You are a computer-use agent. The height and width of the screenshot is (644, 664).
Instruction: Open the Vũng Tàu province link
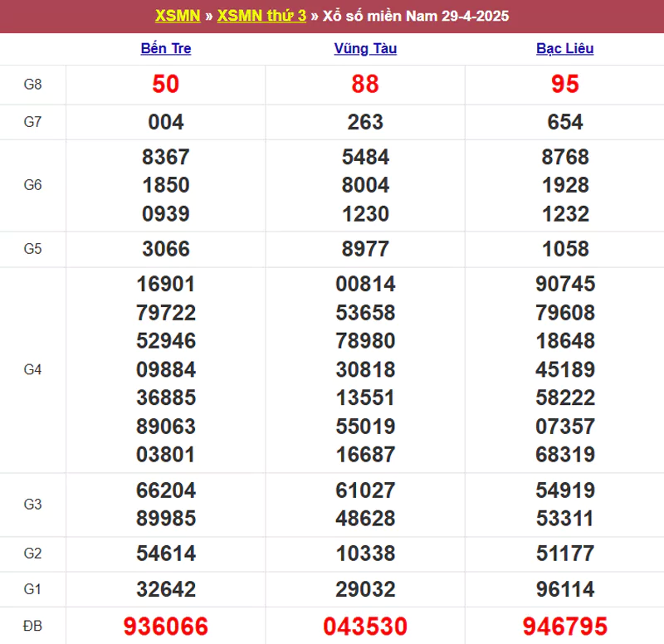click(x=365, y=48)
